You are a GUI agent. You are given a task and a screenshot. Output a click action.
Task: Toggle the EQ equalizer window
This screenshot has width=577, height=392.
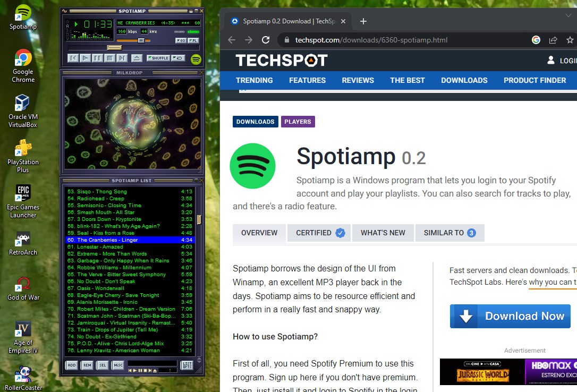(x=181, y=40)
